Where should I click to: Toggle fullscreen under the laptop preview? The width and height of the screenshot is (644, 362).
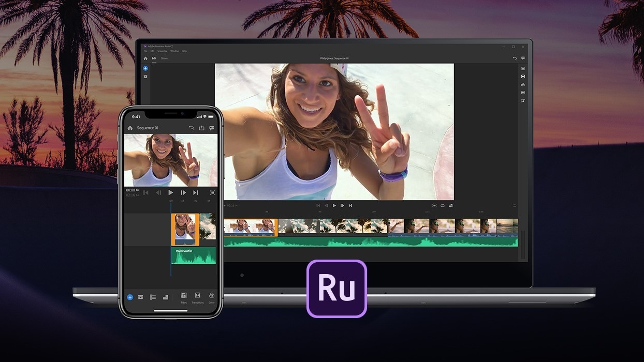point(434,205)
